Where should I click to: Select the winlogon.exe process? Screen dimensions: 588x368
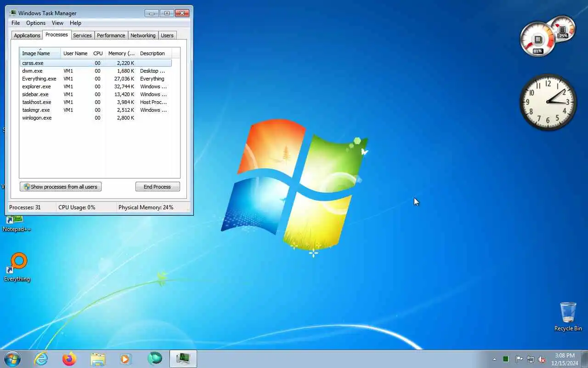(96, 118)
